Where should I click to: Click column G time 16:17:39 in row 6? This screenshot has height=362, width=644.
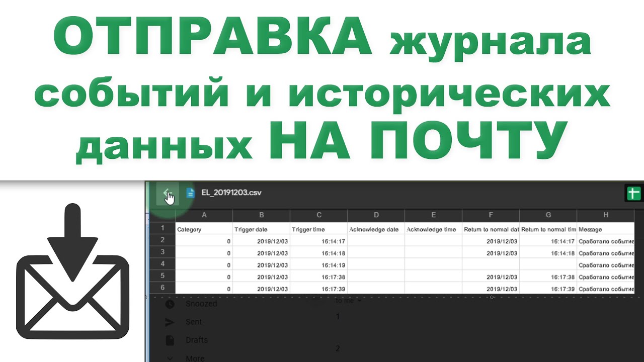tap(548, 289)
